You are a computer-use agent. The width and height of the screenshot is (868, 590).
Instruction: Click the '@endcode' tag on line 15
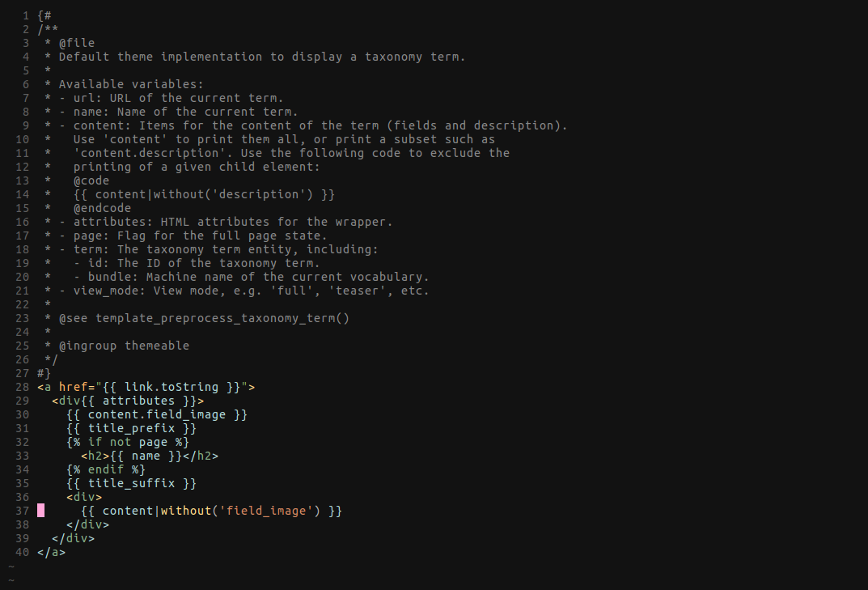[x=103, y=208]
